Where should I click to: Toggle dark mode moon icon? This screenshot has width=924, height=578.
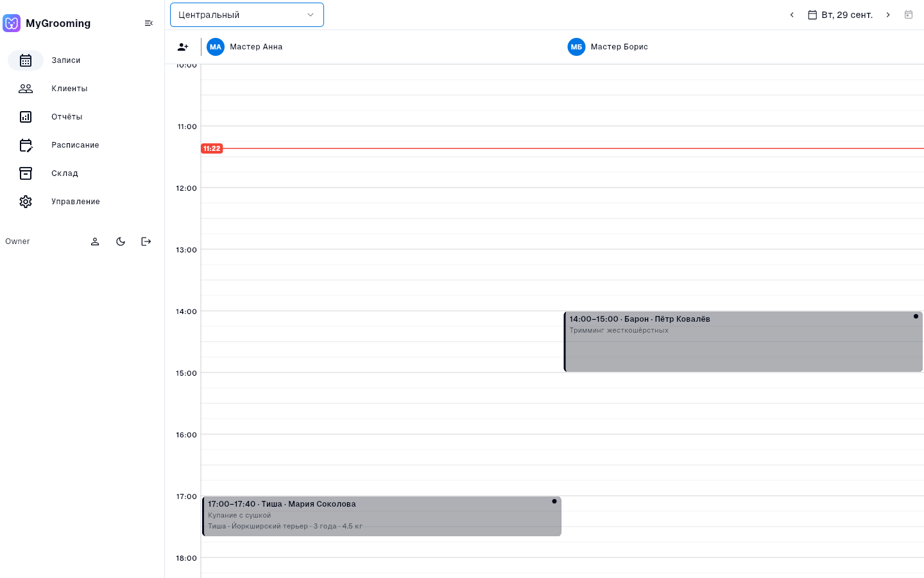click(x=121, y=241)
